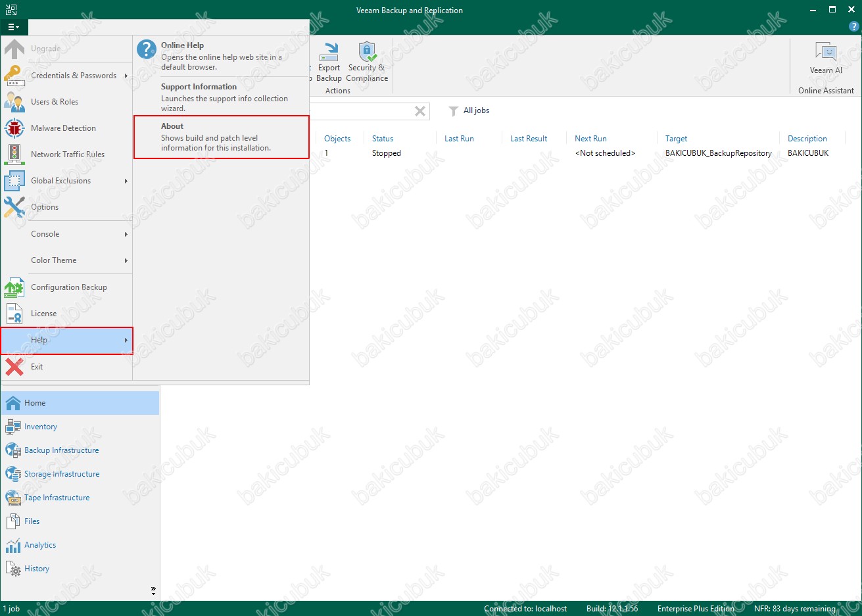Image resolution: width=862 pixels, height=616 pixels.
Task: Expand the Help submenu arrow
Action: point(126,340)
